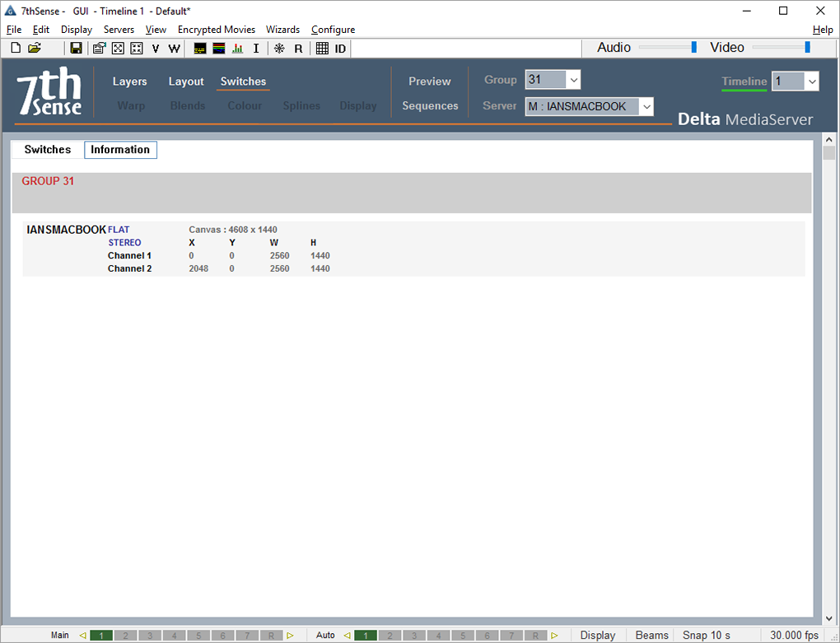Select Main slot 1
The width and height of the screenshot is (840, 643).
[101, 636]
